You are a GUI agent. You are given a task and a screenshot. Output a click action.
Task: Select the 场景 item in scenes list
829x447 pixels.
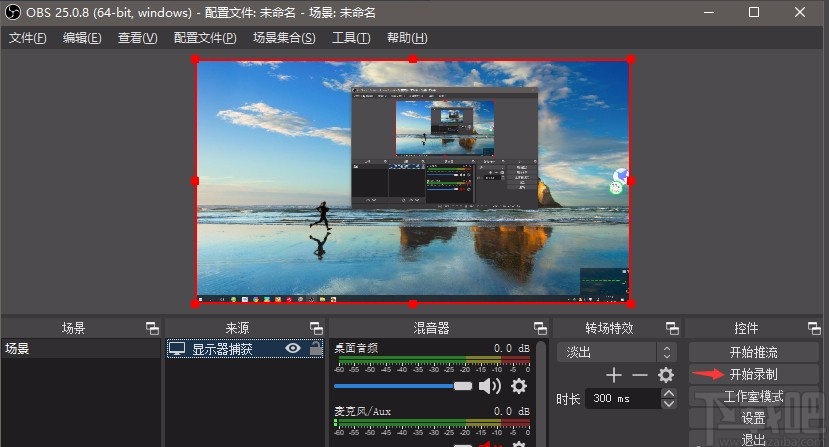[80, 349]
